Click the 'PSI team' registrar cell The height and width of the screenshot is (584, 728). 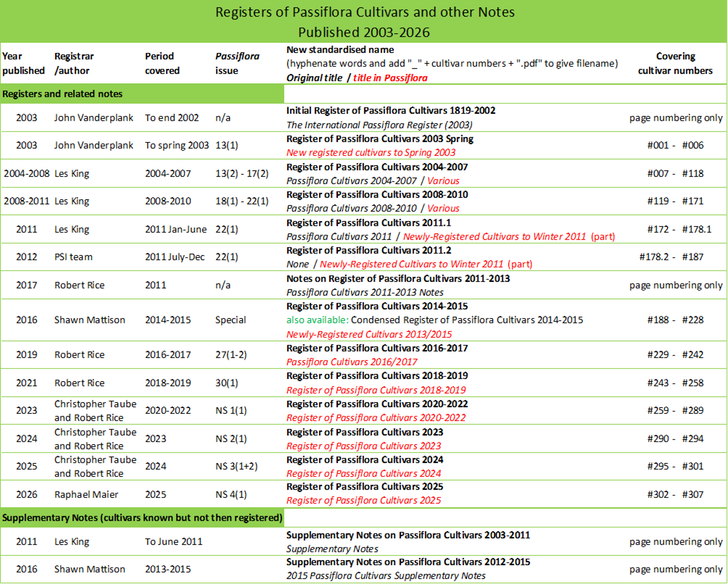73,257
